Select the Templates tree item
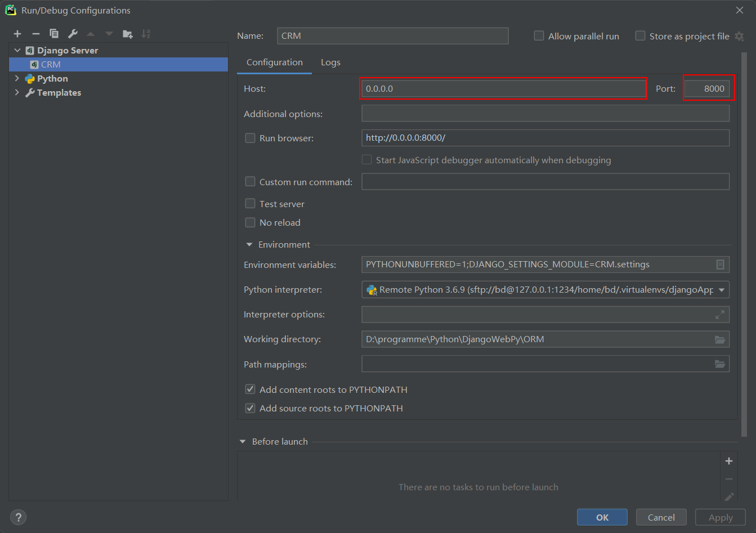Screen dimensions: 756x533 [x=59, y=92]
